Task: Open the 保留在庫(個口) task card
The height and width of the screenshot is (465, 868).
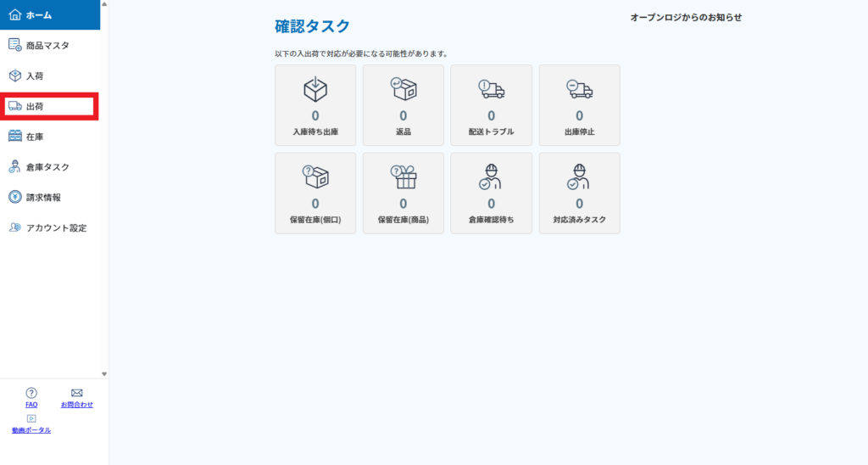Action: click(315, 193)
